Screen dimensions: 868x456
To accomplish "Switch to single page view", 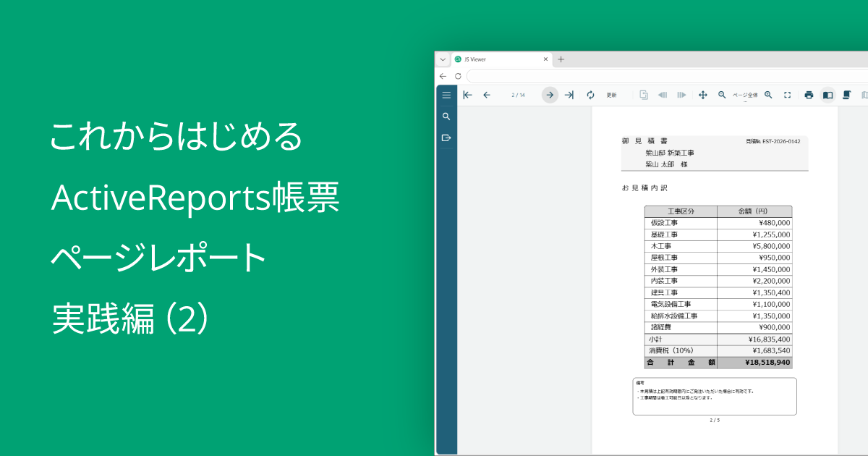I will click(828, 95).
